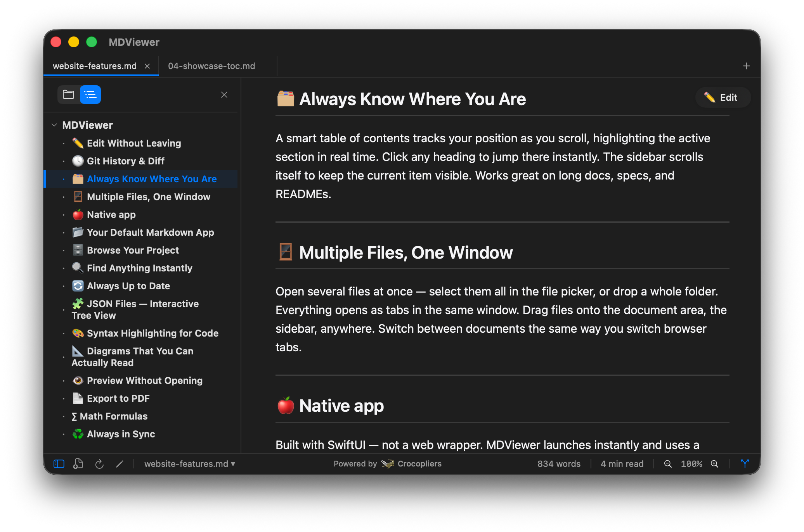Click the palette emoji on Syntax Highlighting row
Image resolution: width=804 pixels, height=532 pixels.
tap(78, 333)
